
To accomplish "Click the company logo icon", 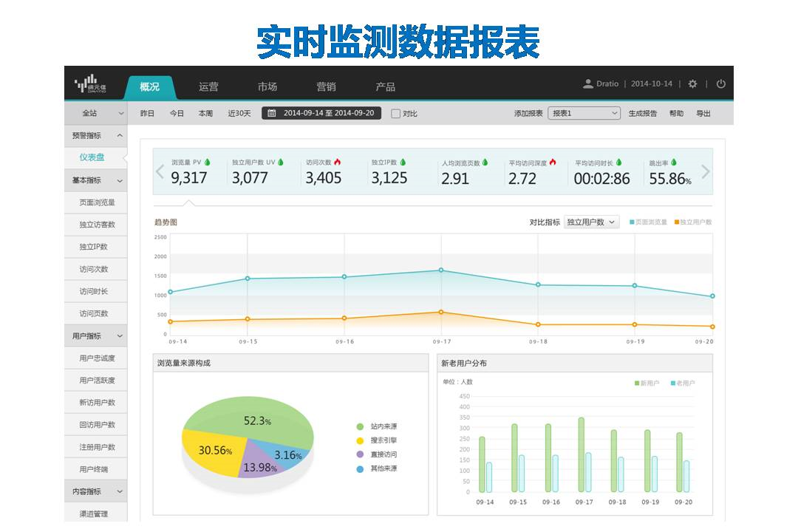I will point(90,83).
